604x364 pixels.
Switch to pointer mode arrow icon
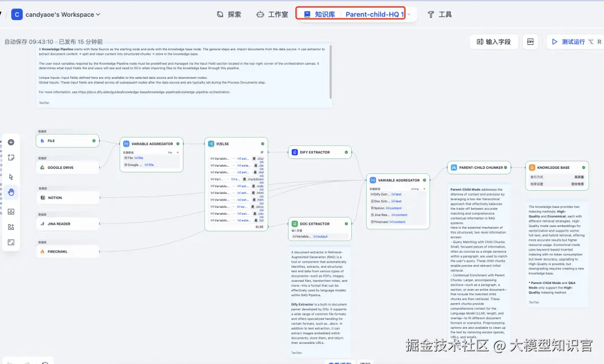11,177
